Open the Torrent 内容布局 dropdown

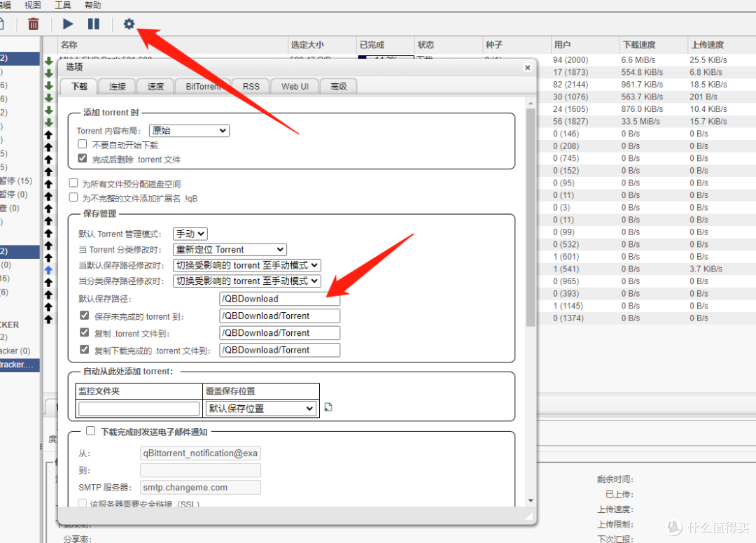[x=188, y=131]
